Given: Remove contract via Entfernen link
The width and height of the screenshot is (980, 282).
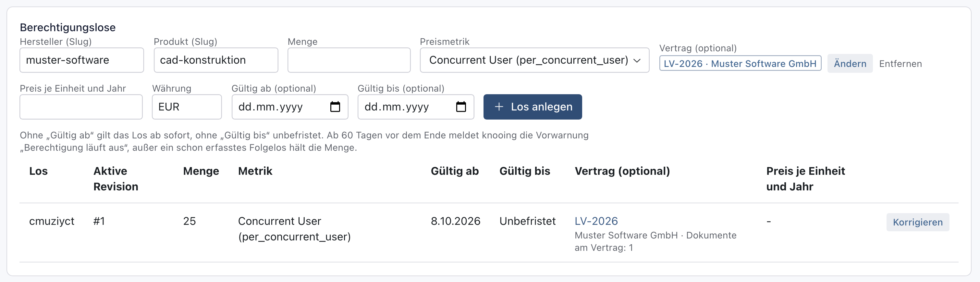Looking at the screenshot, I should click(900, 64).
